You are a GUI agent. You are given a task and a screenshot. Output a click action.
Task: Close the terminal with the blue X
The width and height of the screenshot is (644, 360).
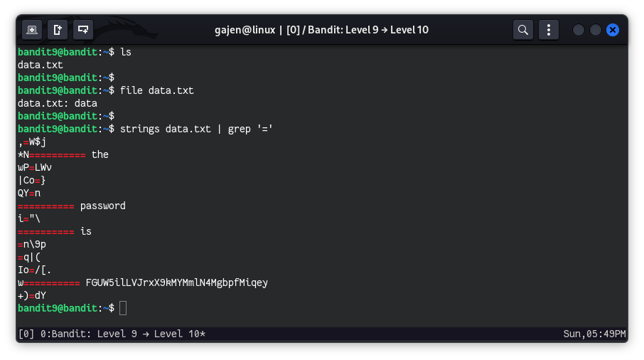click(613, 30)
